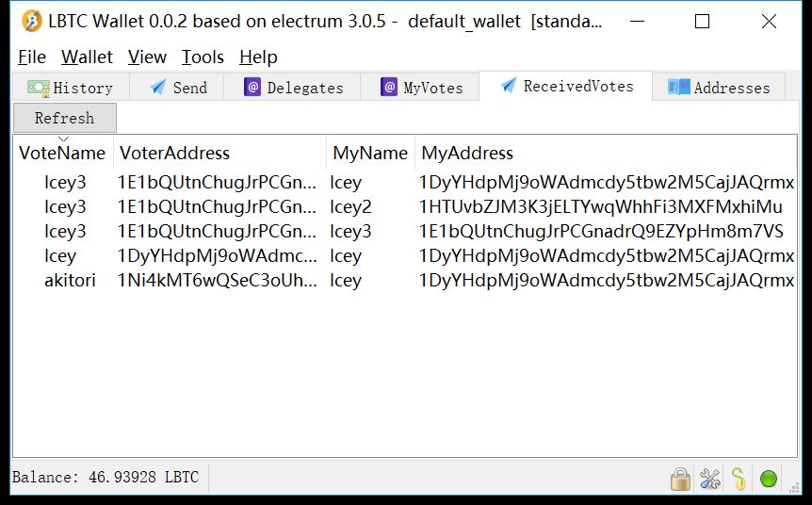Go to the Delegates tab
Screen dimensions: 812x505
293,88
